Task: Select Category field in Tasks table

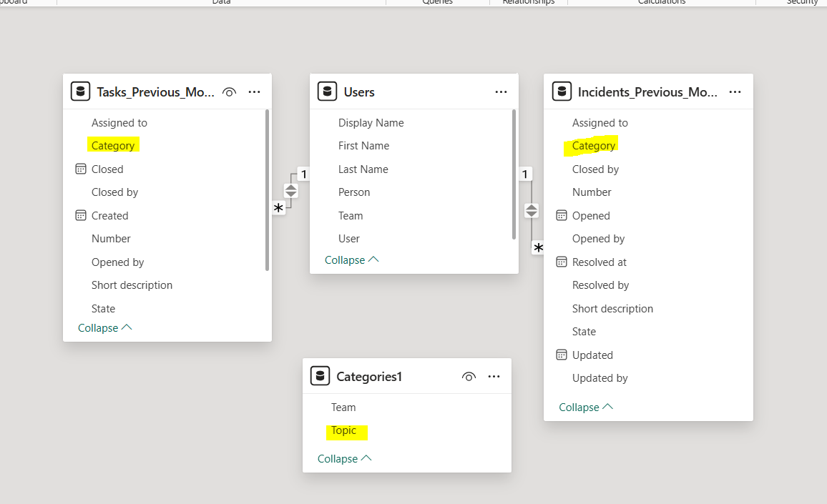Action: tap(113, 146)
